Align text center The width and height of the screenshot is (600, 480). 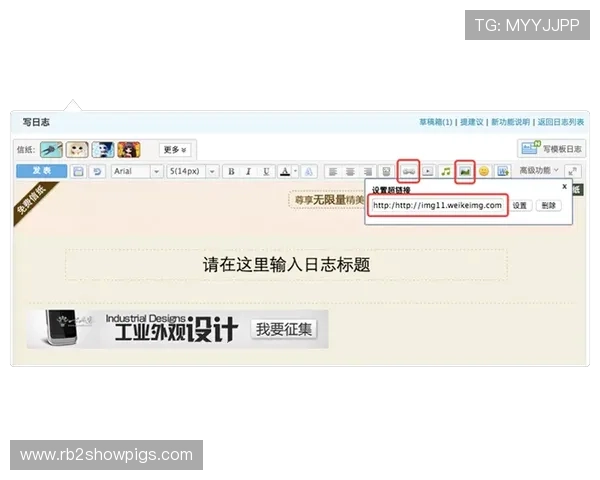coord(350,171)
